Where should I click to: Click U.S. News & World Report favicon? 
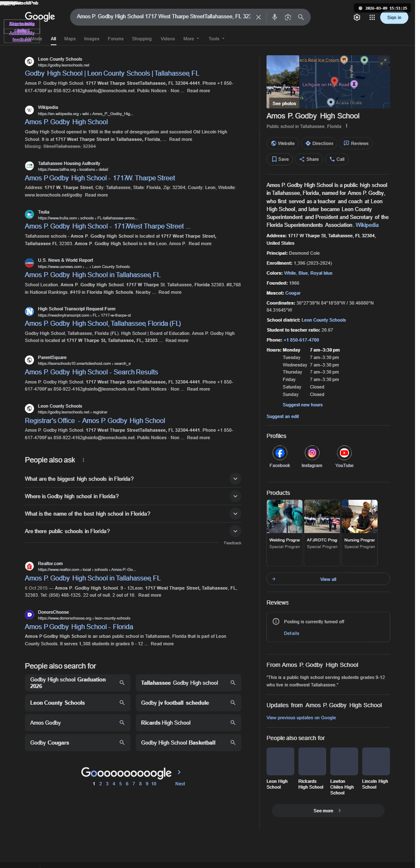coord(29,263)
